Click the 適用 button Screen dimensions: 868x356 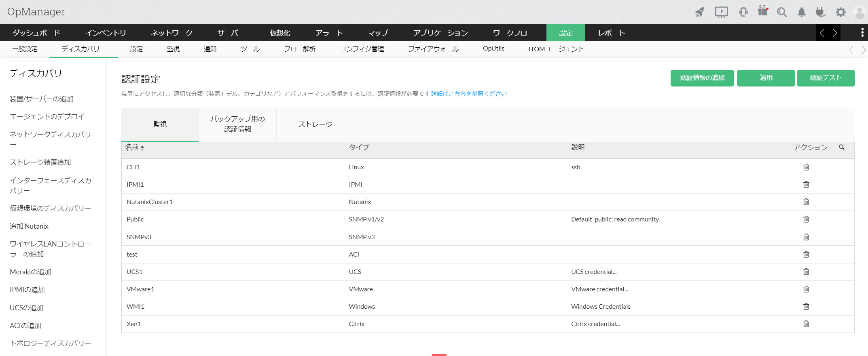(766, 78)
